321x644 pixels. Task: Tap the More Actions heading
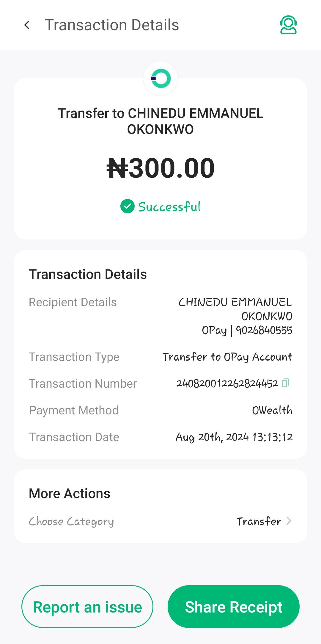click(70, 493)
